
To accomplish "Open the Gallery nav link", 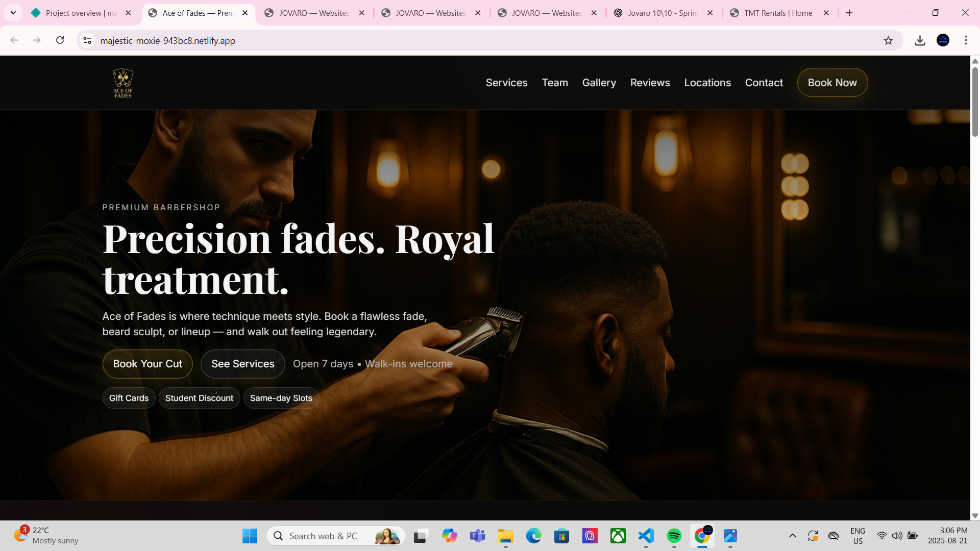I will 599,83.
